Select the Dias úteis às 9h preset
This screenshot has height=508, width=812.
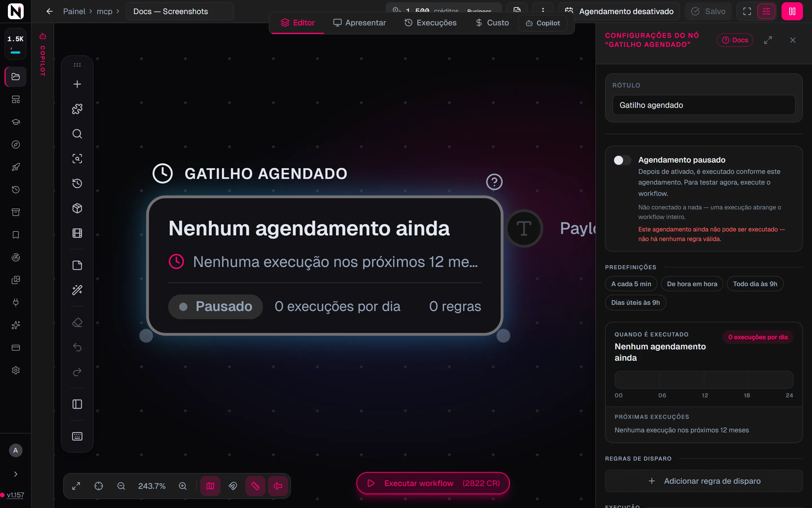click(x=636, y=302)
